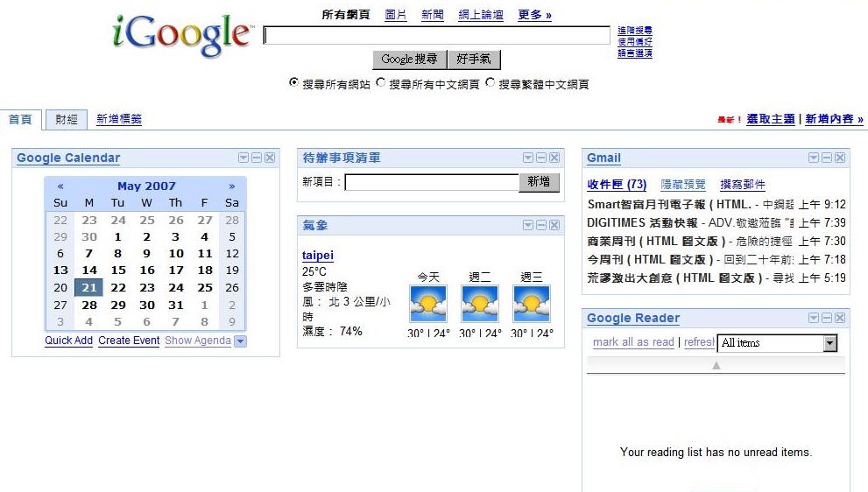This screenshot has width=868, height=492.
Task: Click the 今天 weather forecast icon
Action: [x=428, y=303]
